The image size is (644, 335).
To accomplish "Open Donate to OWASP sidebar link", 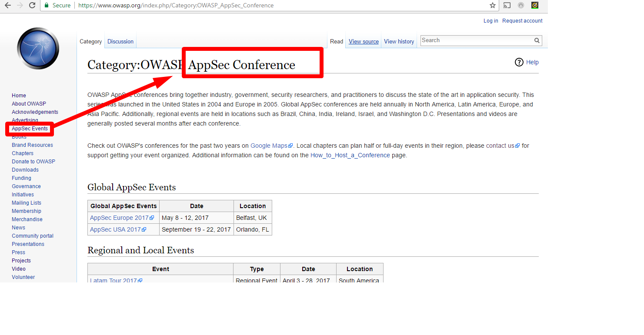I will [33, 162].
